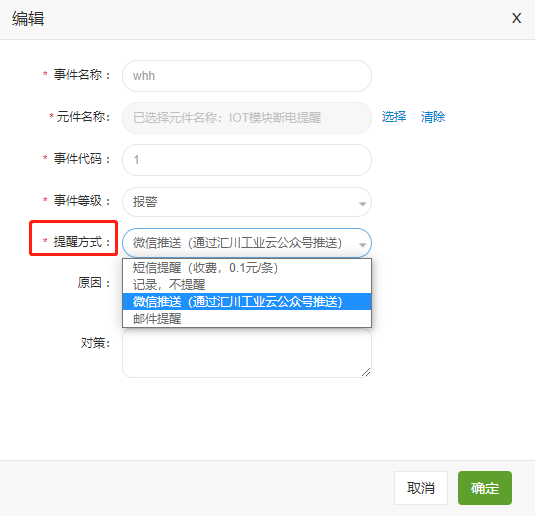Click the 取消 button

(x=421, y=488)
